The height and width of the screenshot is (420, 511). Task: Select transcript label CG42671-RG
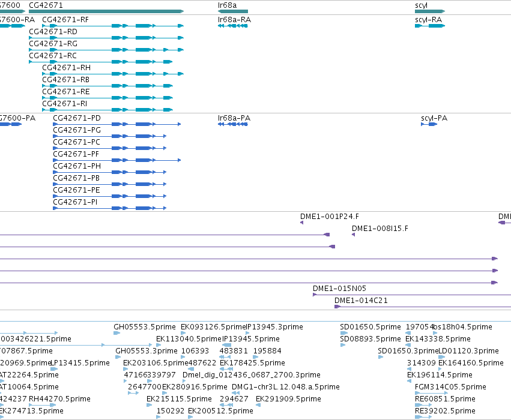tap(53, 44)
